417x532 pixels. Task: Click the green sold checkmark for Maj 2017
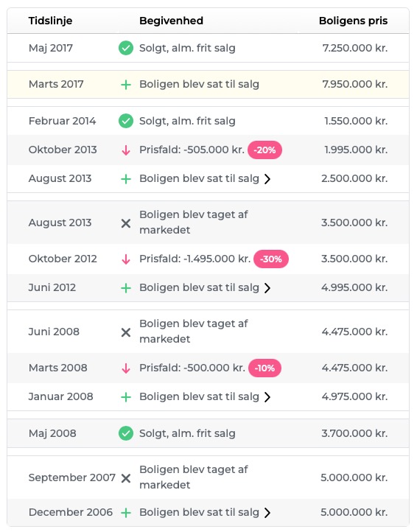tap(126, 48)
